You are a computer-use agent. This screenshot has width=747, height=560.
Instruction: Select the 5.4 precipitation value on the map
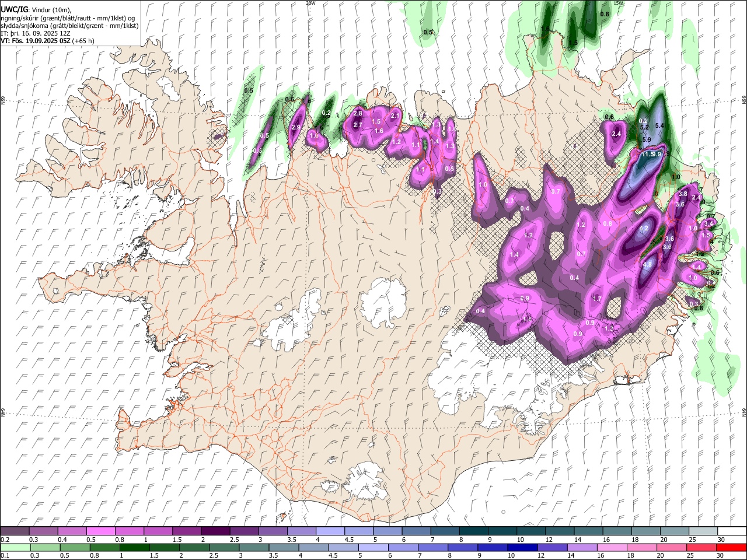point(660,125)
